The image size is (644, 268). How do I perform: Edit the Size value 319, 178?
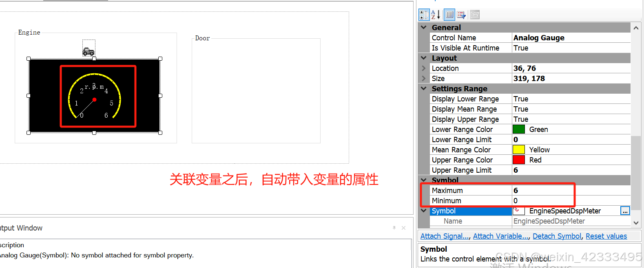coord(571,78)
